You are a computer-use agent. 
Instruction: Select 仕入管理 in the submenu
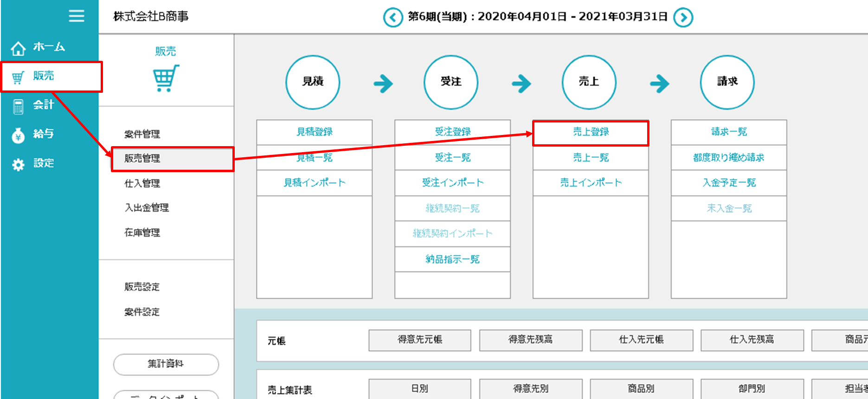coord(142,184)
